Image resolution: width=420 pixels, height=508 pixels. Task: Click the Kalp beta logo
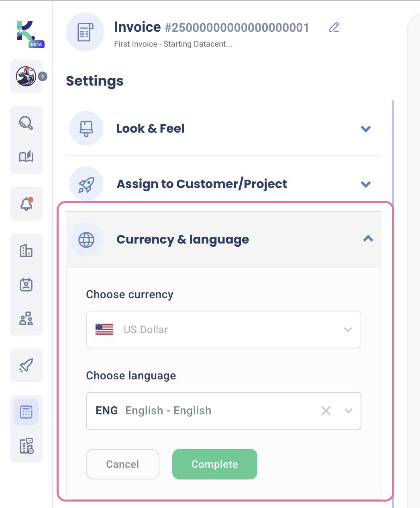26,33
